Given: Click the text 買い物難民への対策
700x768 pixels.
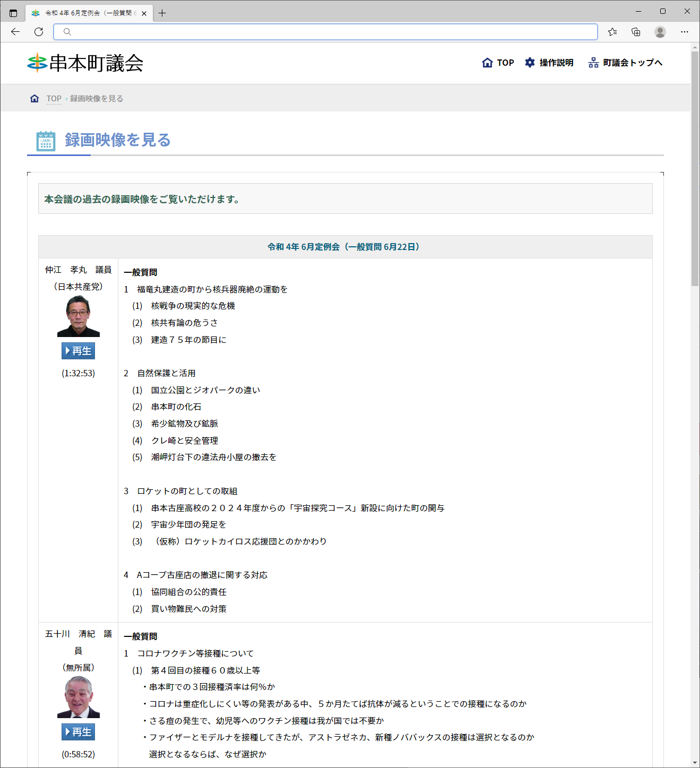Looking at the screenshot, I should [x=189, y=609].
